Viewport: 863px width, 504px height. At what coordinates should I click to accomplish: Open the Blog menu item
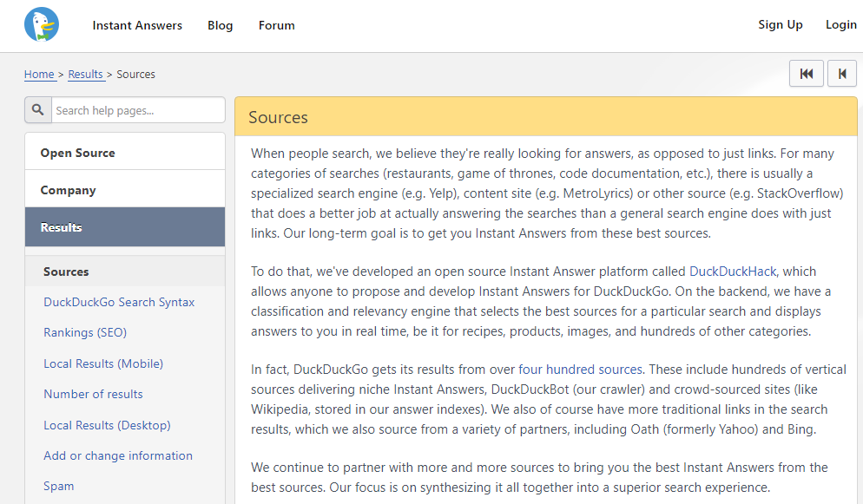[221, 25]
